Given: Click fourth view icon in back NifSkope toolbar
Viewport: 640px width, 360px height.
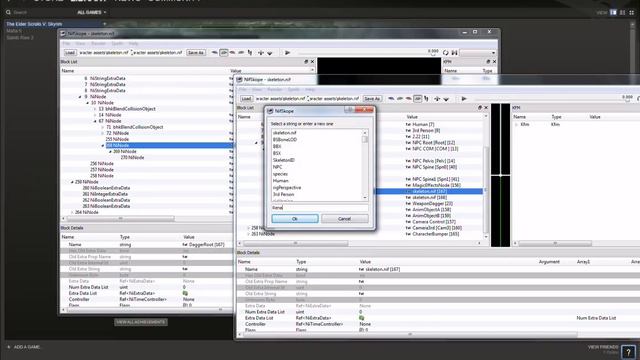Looking at the screenshot, I should point(241,53).
